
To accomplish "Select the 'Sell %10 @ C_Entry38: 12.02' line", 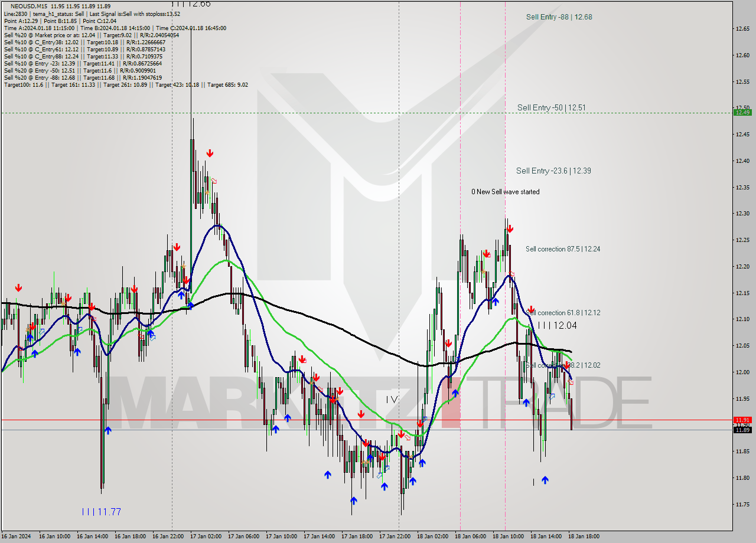I will point(84,42).
